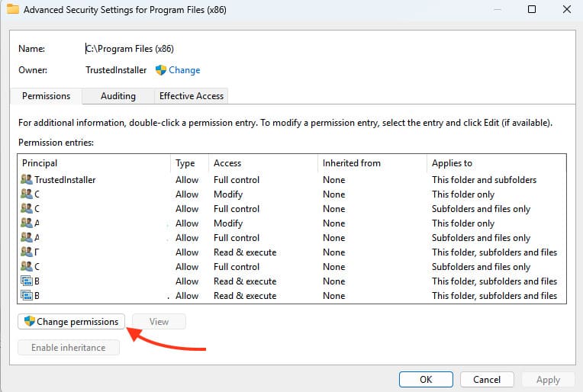Click the icon of the first Modify entry
This screenshot has width=583, height=392.
27,194
